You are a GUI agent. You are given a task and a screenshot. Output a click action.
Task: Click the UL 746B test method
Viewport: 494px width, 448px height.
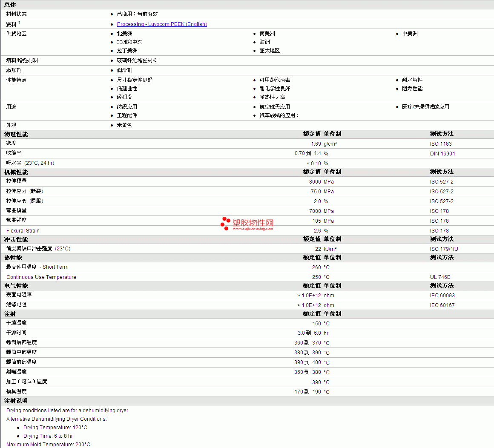pos(440,277)
